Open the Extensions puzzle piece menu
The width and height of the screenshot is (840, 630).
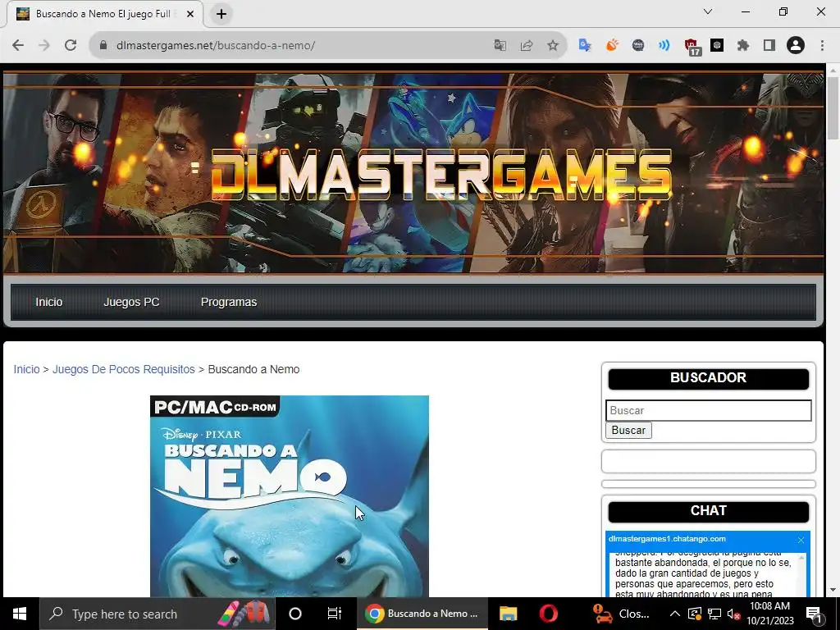coord(743,46)
